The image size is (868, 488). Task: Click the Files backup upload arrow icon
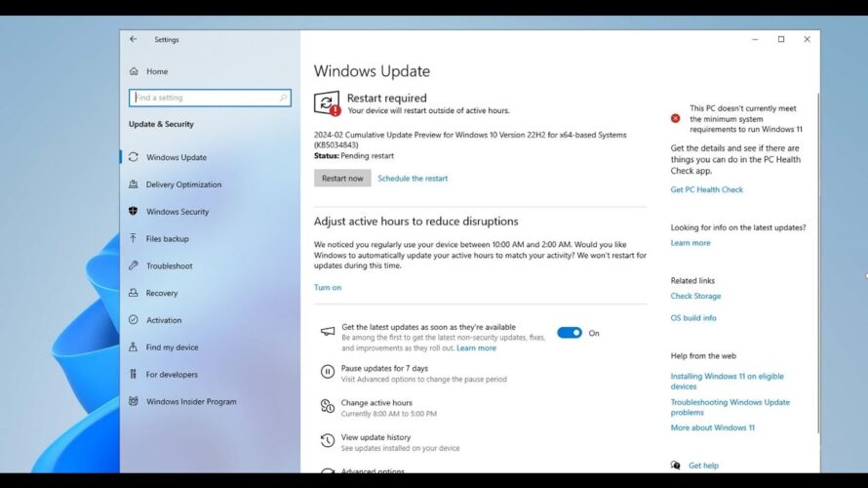pyautogui.click(x=134, y=239)
